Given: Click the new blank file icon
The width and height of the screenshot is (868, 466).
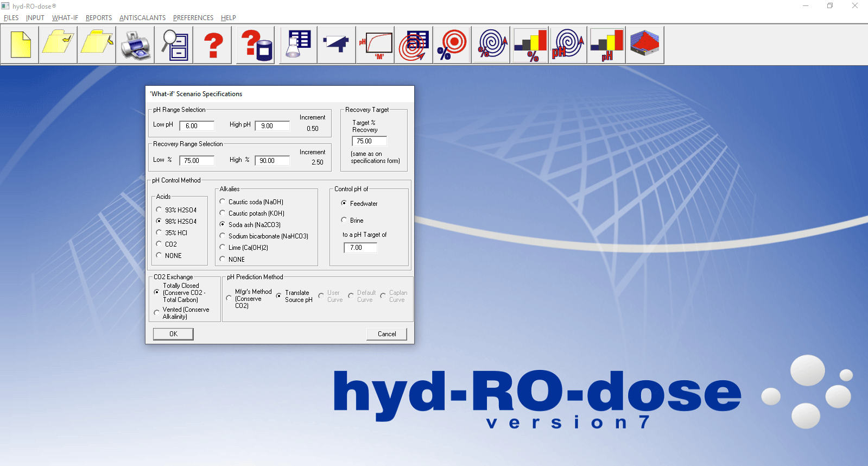Looking at the screenshot, I should pos(20,45).
